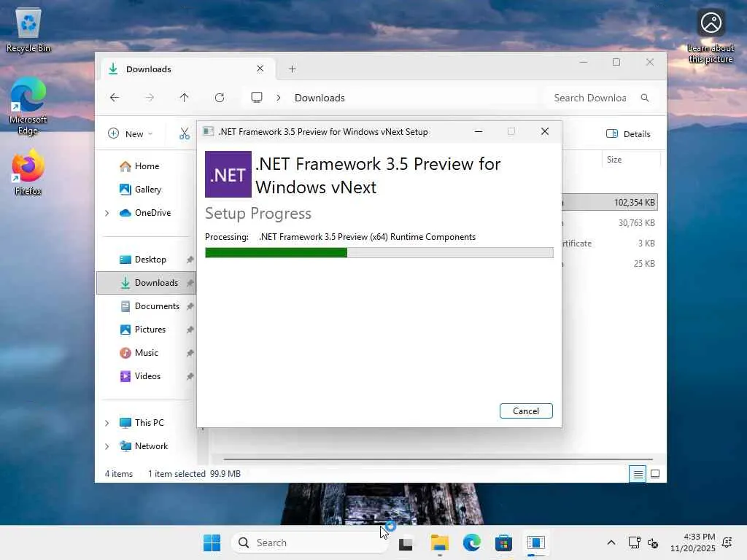Image resolution: width=747 pixels, height=560 pixels.
Task: Click the pin icon beside Videos
Action: (x=190, y=376)
